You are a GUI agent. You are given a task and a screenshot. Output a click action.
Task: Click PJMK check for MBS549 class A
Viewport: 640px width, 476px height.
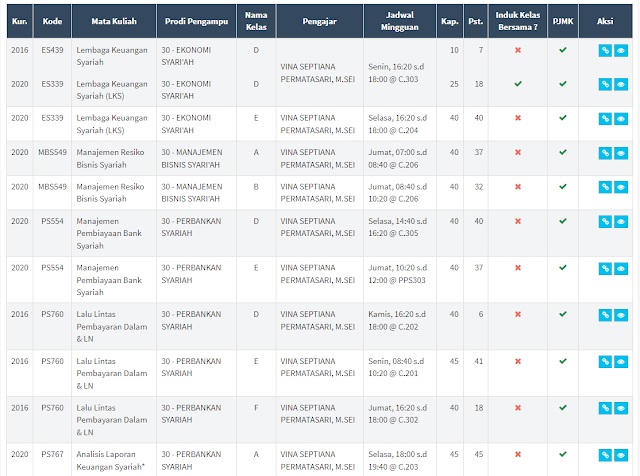(x=563, y=152)
